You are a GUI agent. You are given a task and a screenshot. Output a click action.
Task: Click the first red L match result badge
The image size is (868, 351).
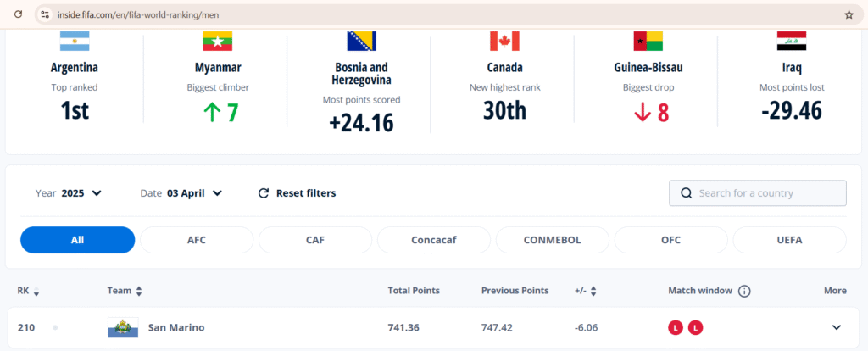point(676,328)
